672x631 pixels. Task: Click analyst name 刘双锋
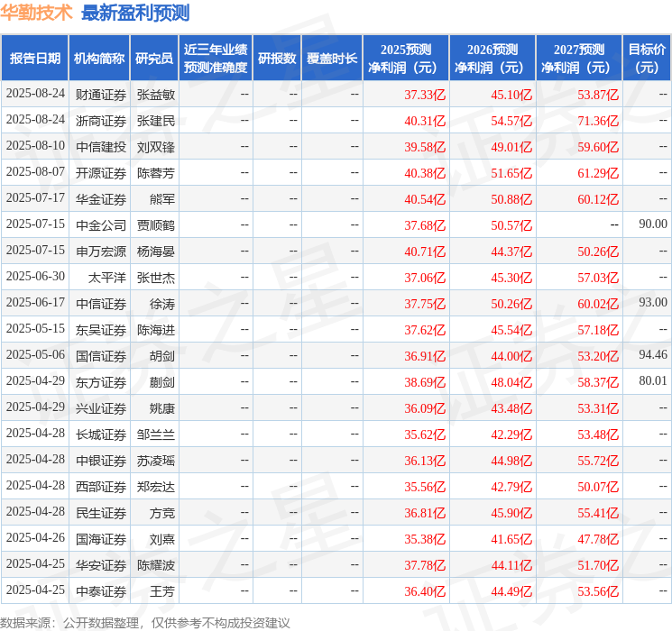coord(156,147)
